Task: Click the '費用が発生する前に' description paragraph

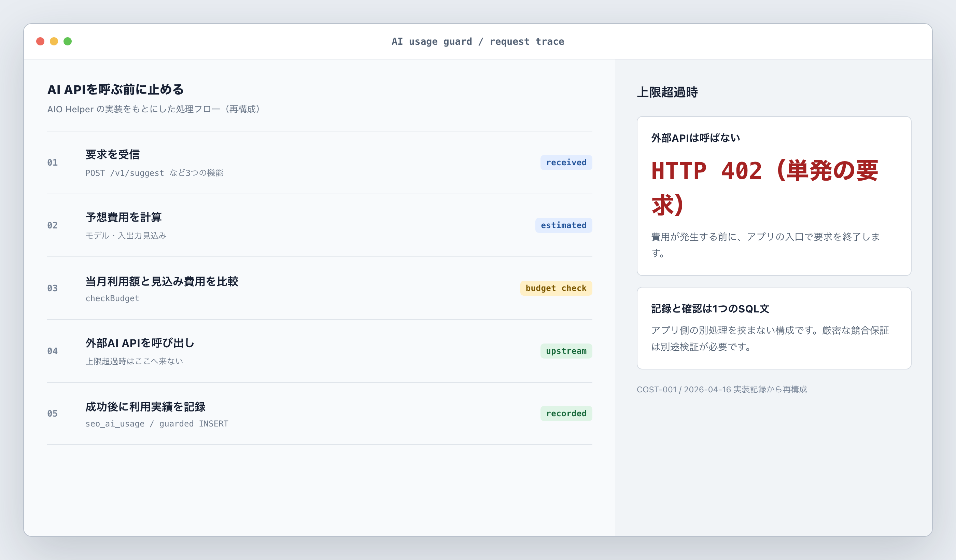Action: click(765, 245)
